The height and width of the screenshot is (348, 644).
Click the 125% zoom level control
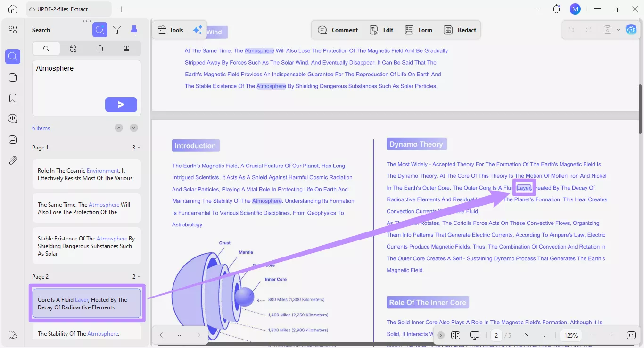tap(570, 335)
